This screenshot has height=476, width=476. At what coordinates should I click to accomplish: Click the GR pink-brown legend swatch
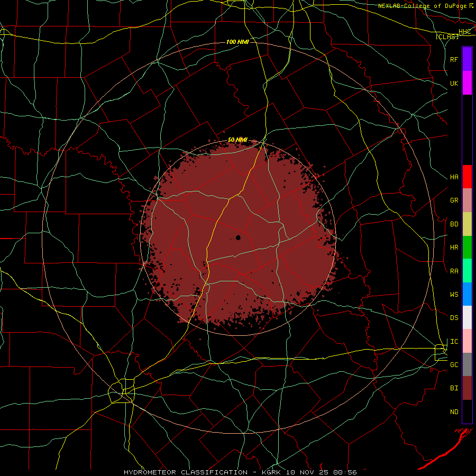467,200
